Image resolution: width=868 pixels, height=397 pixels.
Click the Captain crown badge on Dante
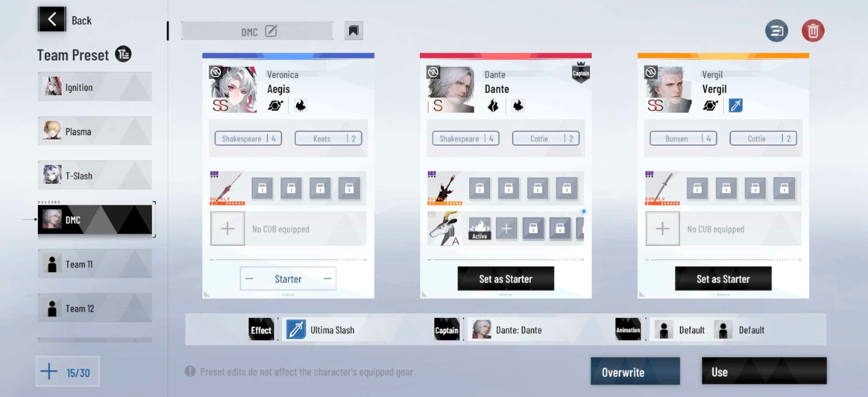(581, 73)
